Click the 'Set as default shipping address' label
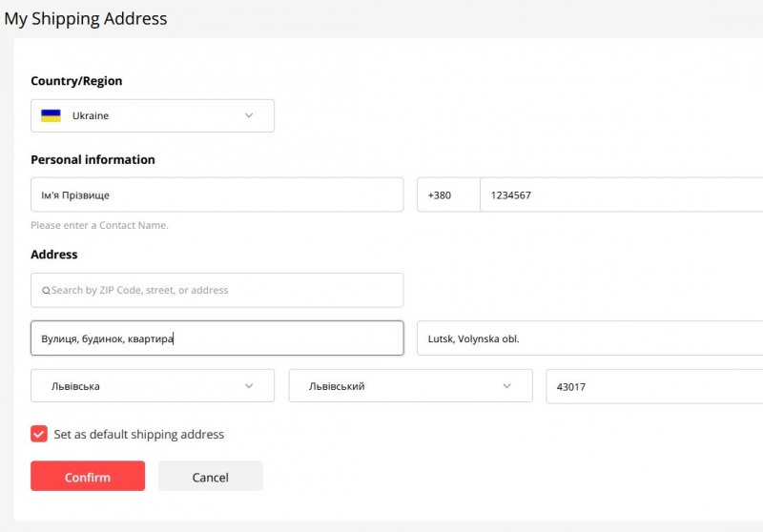Image resolution: width=763 pixels, height=532 pixels. tap(138, 435)
